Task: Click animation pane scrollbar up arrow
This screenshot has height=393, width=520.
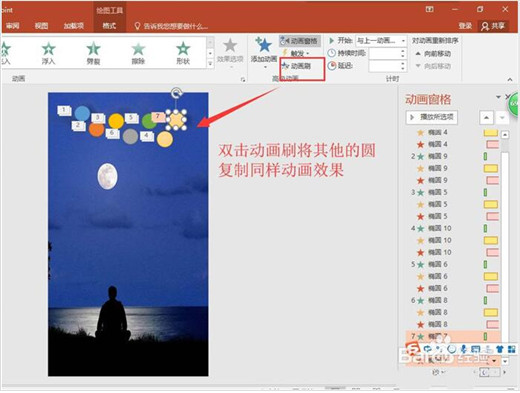Action: tap(505, 135)
